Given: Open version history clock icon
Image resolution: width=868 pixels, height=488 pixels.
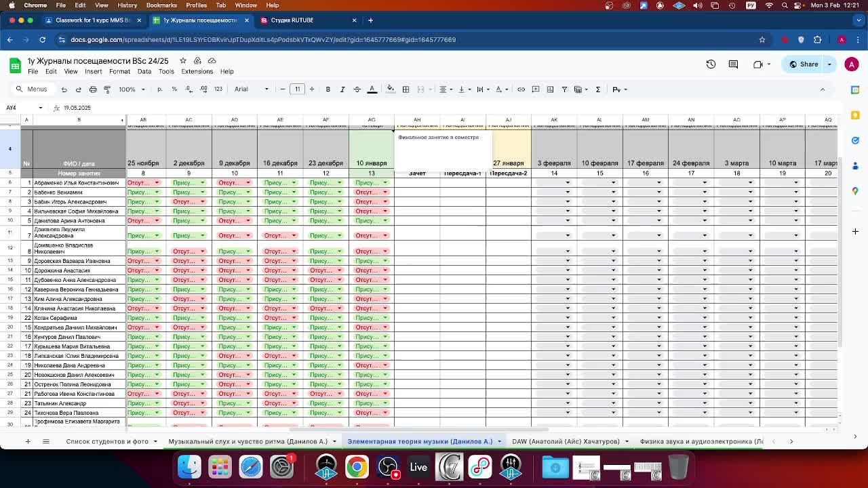Looking at the screenshot, I should point(711,64).
